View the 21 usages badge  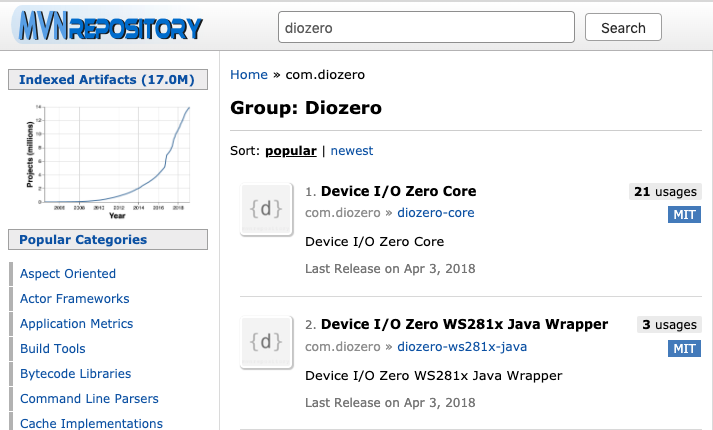click(665, 192)
